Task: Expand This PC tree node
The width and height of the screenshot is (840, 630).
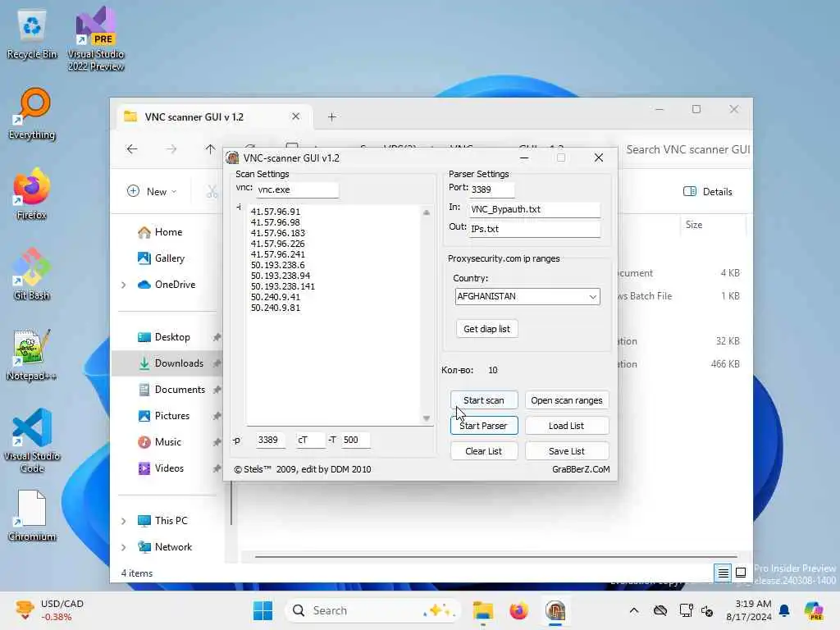Action: tap(124, 521)
